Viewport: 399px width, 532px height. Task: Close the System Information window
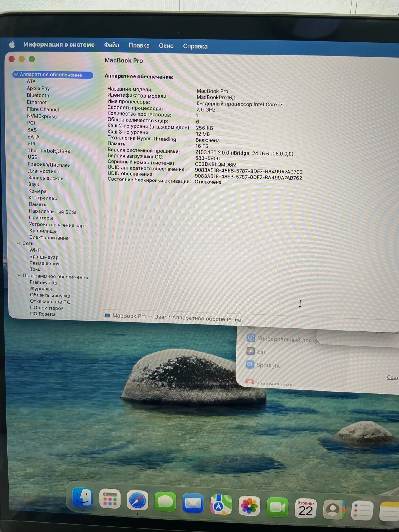[12, 59]
